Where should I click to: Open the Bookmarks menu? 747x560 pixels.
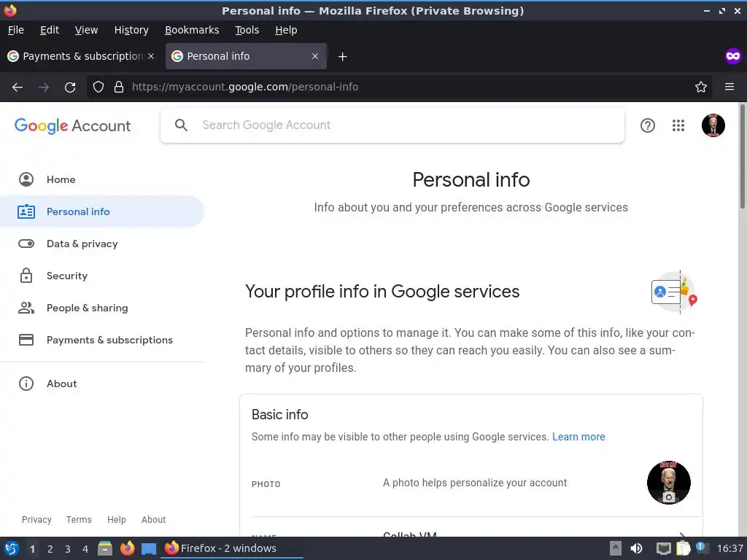tap(192, 30)
